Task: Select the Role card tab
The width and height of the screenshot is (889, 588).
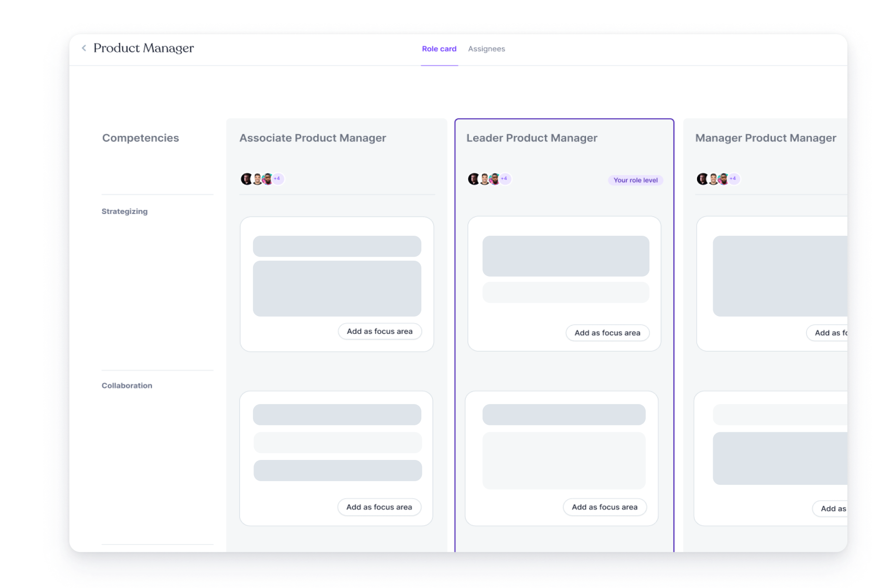Action: (439, 49)
